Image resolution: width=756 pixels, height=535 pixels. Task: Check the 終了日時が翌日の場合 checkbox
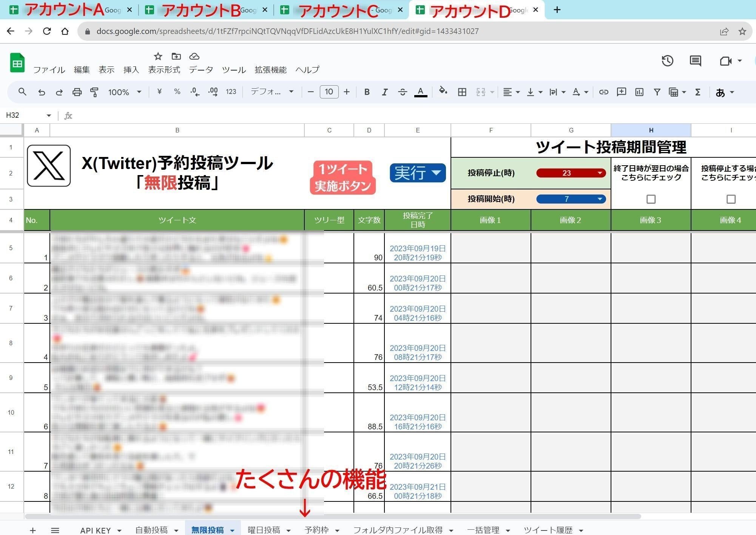[x=651, y=199]
